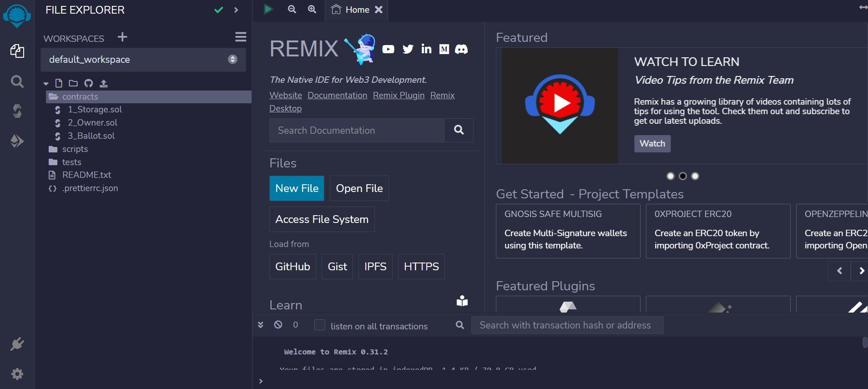Open the Website link

coord(286,95)
